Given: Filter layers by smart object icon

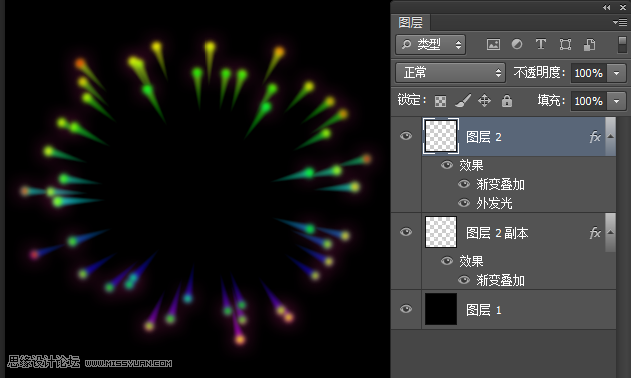Looking at the screenshot, I should [590, 44].
